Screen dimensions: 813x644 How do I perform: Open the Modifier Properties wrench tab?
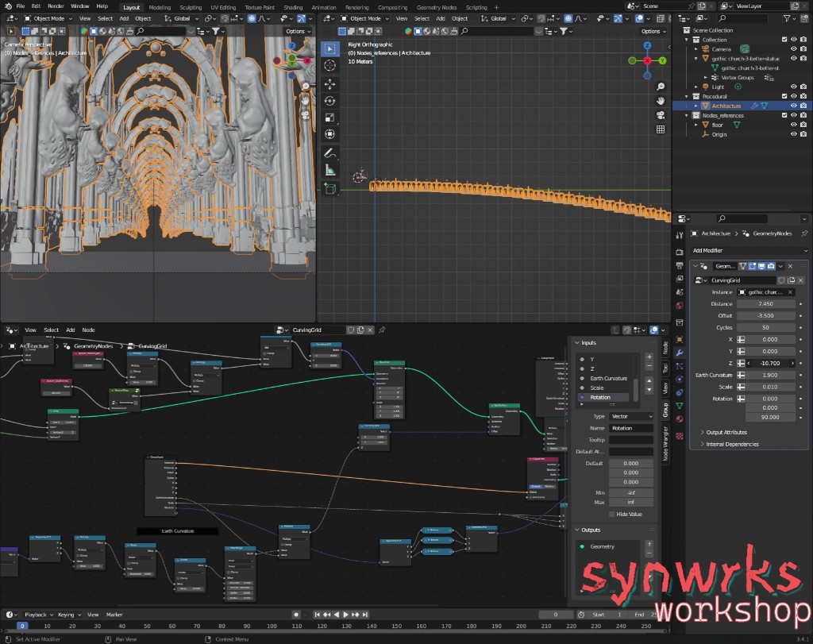[x=680, y=353]
